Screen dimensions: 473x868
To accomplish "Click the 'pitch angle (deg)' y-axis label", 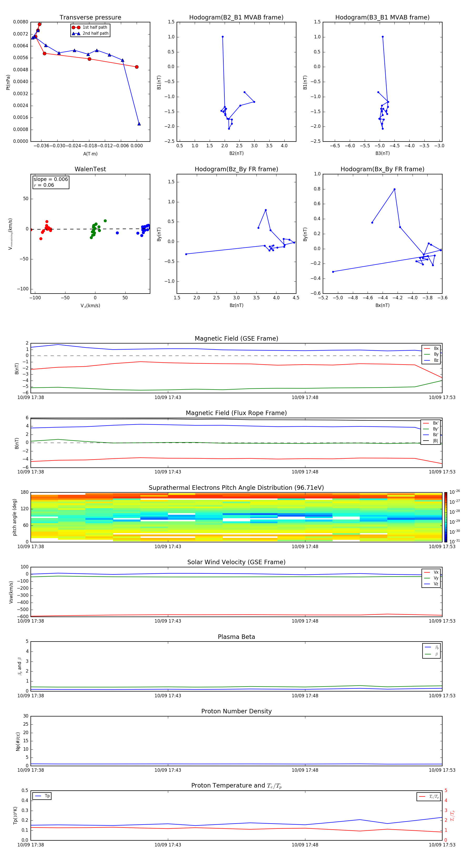I will [14, 517].
